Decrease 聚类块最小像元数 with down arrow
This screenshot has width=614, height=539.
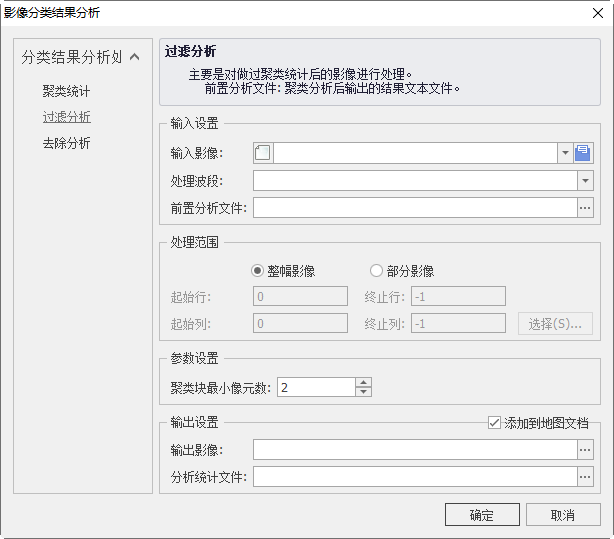pyautogui.click(x=363, y=392)
